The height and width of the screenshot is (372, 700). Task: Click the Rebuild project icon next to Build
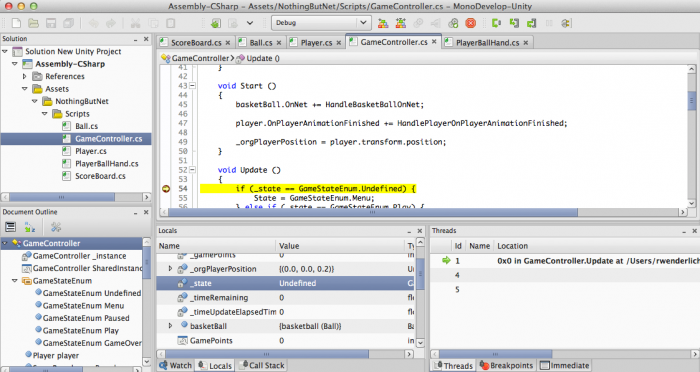400,23
